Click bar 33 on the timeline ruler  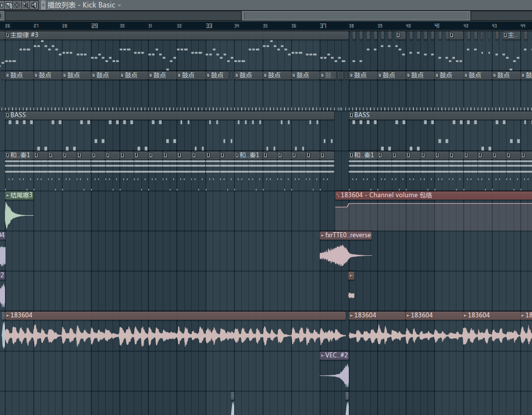(209, 26)
